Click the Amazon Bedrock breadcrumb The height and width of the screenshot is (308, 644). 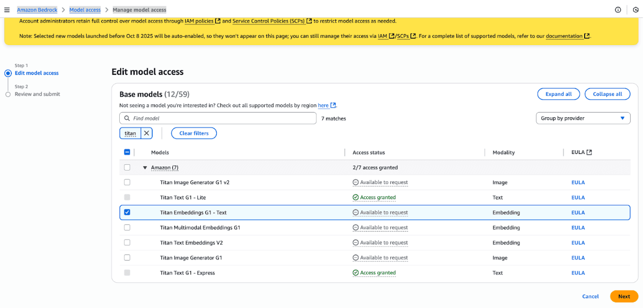click(37, 9)
